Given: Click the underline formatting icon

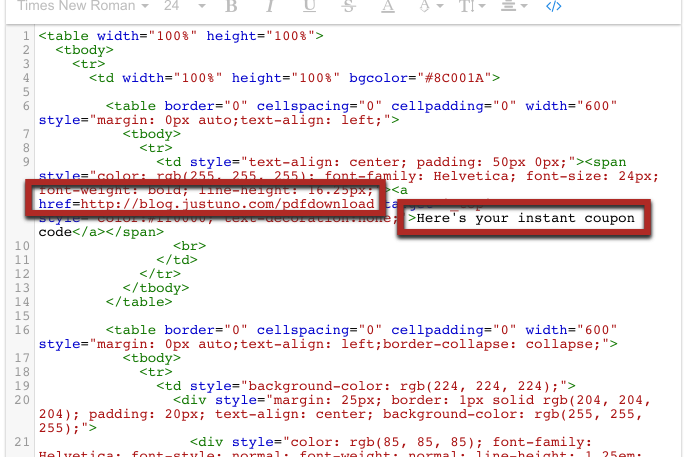Looking at the screenshot, I should (309, 7).
